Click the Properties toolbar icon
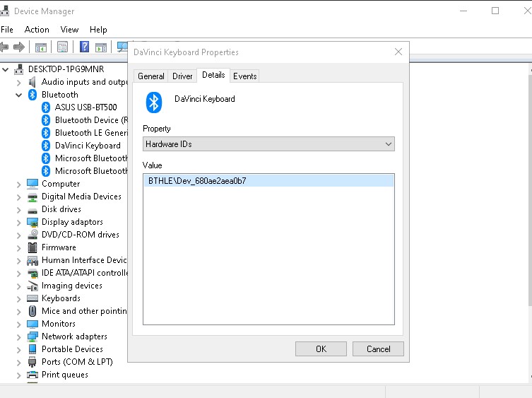 click(x=62, y=47)
